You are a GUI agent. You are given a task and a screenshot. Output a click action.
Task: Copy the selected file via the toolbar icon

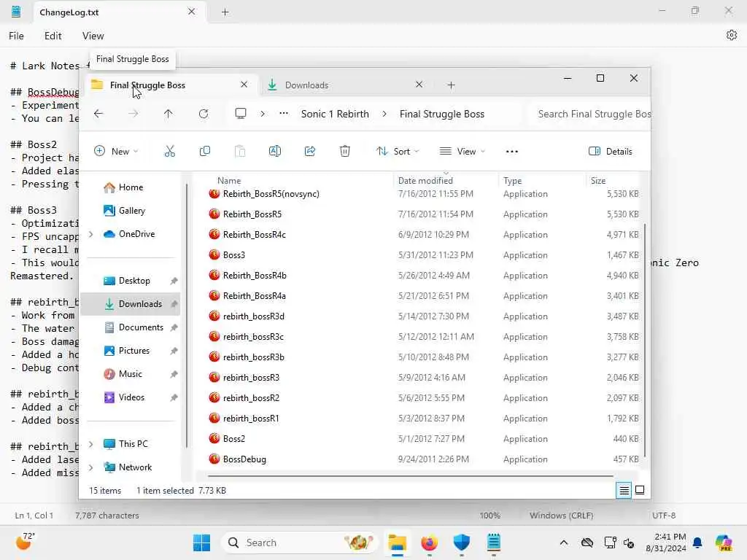coord(205,152)
